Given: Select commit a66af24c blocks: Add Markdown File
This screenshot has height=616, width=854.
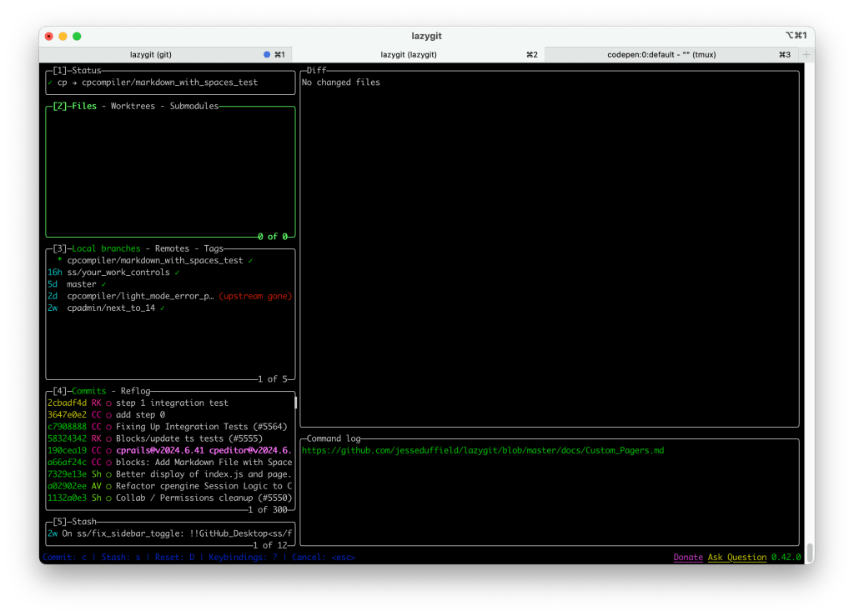Looking at the screenshot, I should point(170,463).
